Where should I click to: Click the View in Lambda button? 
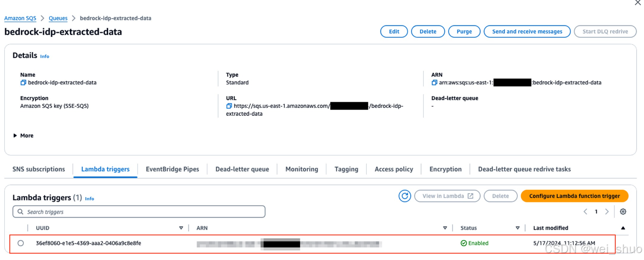(x=447, y=196)
